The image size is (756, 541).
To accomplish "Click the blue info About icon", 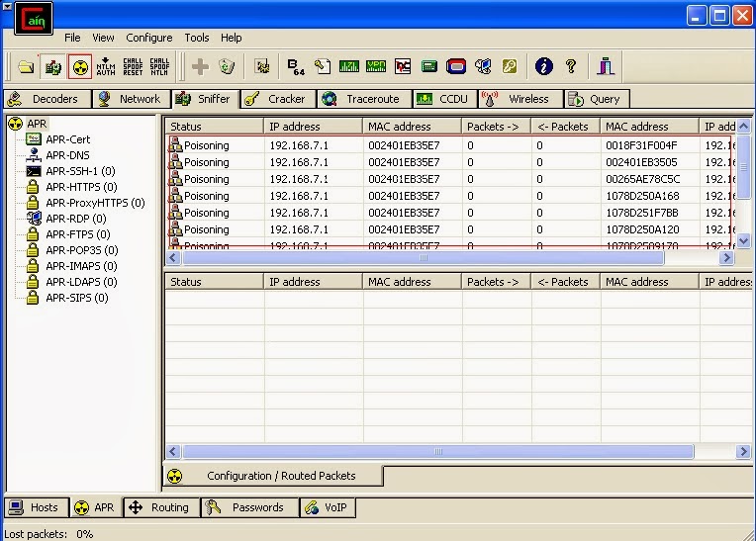I will 544,66.
